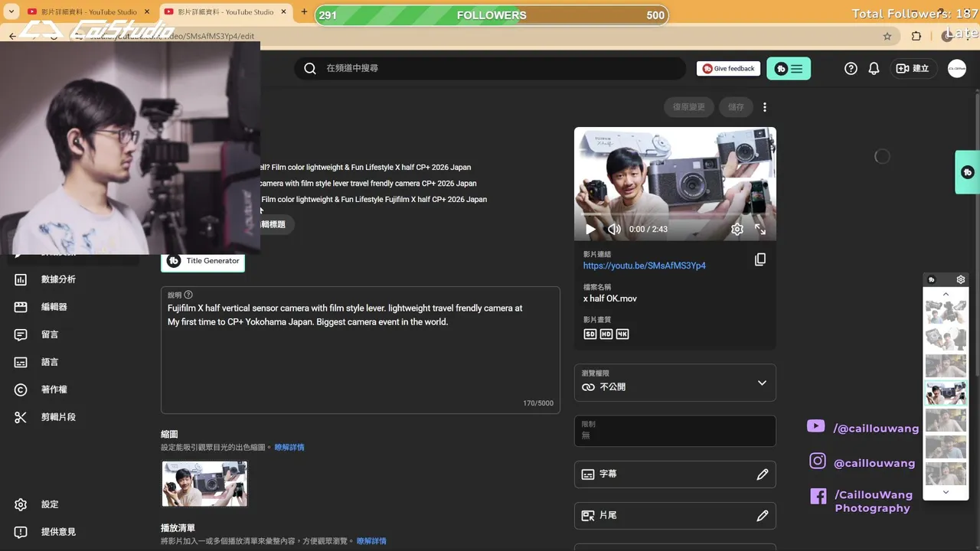Move down through the TubeBuddy thumbnail list

tap(946, 492)
